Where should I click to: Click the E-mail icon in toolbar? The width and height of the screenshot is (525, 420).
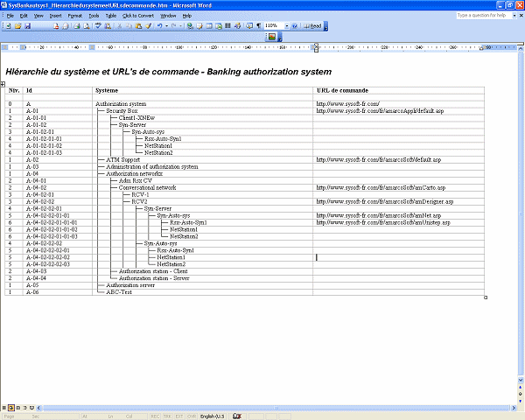tap(66, 25)
